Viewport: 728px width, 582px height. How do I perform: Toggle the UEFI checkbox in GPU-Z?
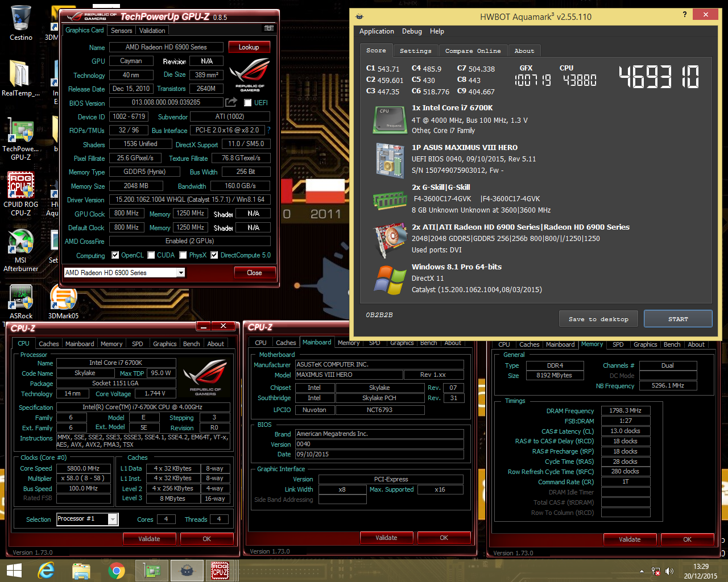pos(247,103)
